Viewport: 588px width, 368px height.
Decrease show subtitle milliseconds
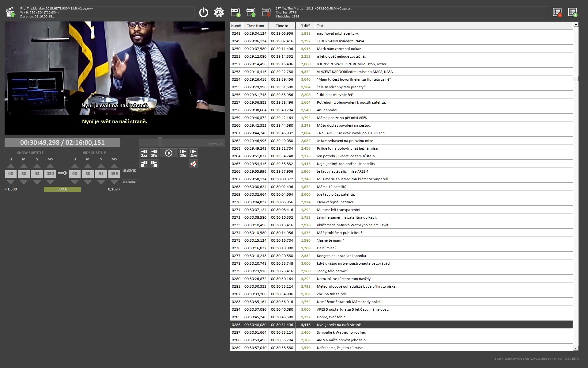pos(50,182)
